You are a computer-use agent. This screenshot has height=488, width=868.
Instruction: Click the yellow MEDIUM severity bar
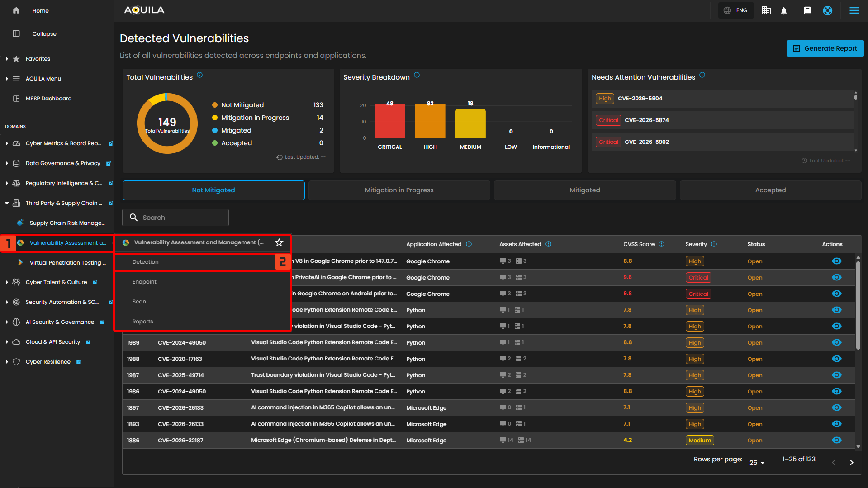[x=470, y=123]
